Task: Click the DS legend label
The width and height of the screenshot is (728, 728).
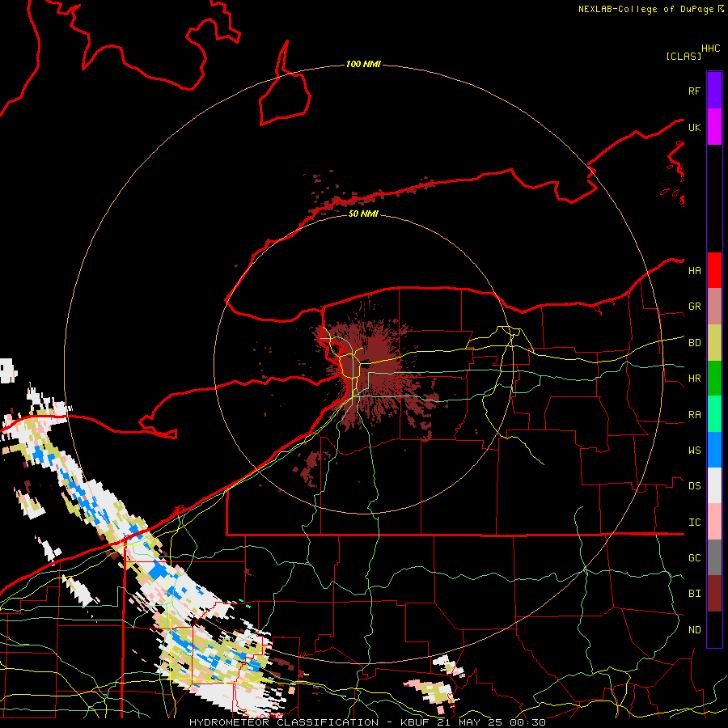Action: [x=695, y=486]
